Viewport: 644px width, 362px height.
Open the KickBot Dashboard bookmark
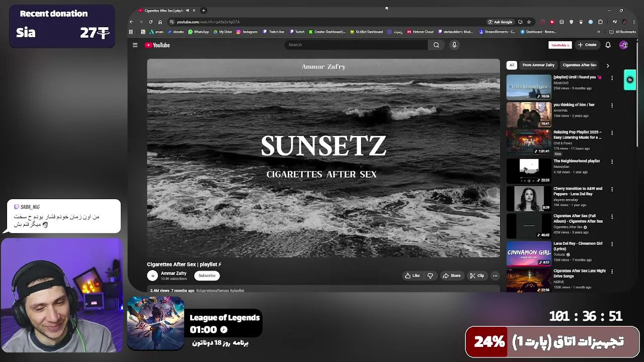[367, 32]
